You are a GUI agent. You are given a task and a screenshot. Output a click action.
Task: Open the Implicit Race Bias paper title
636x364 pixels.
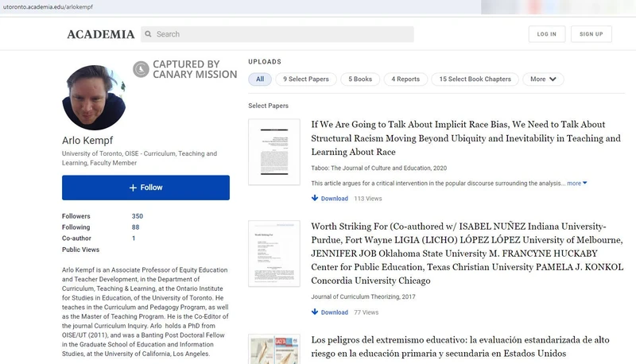click(466, 138)
